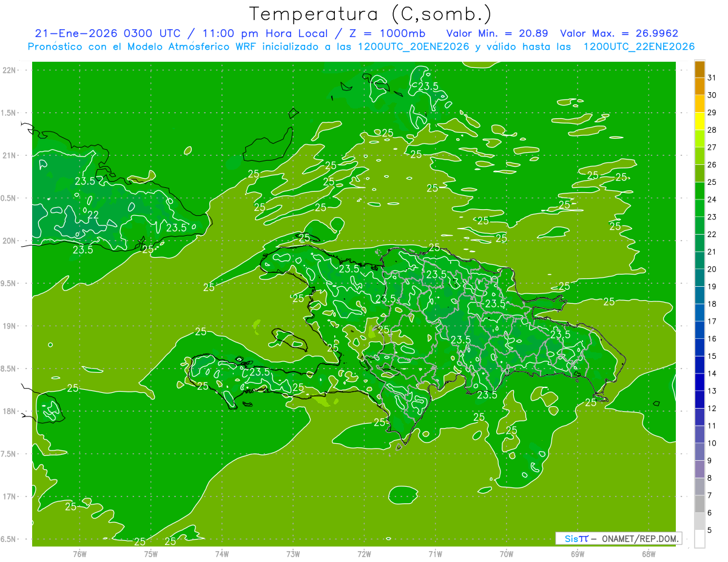
Task: Pick the teal swatch between 19 and 20
Action: pyautogui.click(x=699, y=278)
